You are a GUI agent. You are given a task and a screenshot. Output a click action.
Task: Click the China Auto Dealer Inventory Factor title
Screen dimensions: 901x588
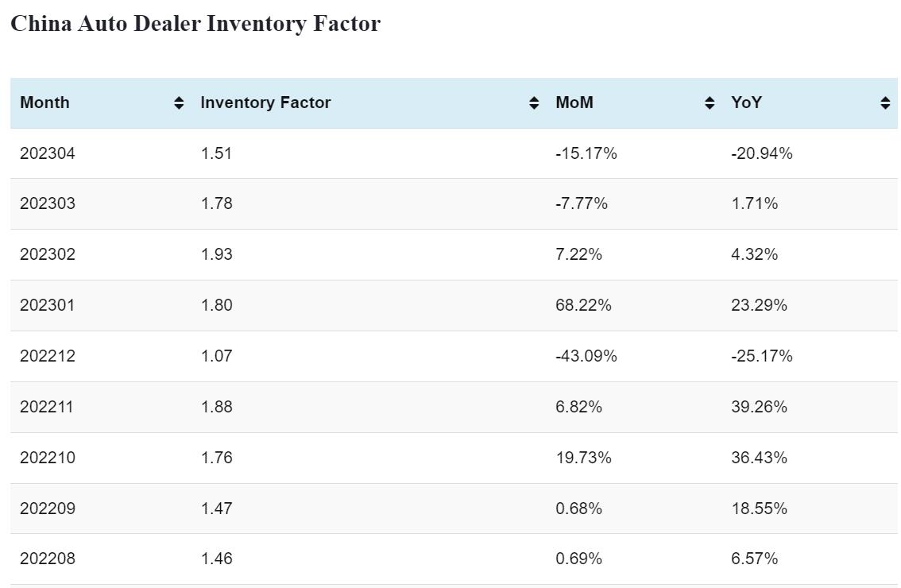pyautogui.click(x=195, y=24)
